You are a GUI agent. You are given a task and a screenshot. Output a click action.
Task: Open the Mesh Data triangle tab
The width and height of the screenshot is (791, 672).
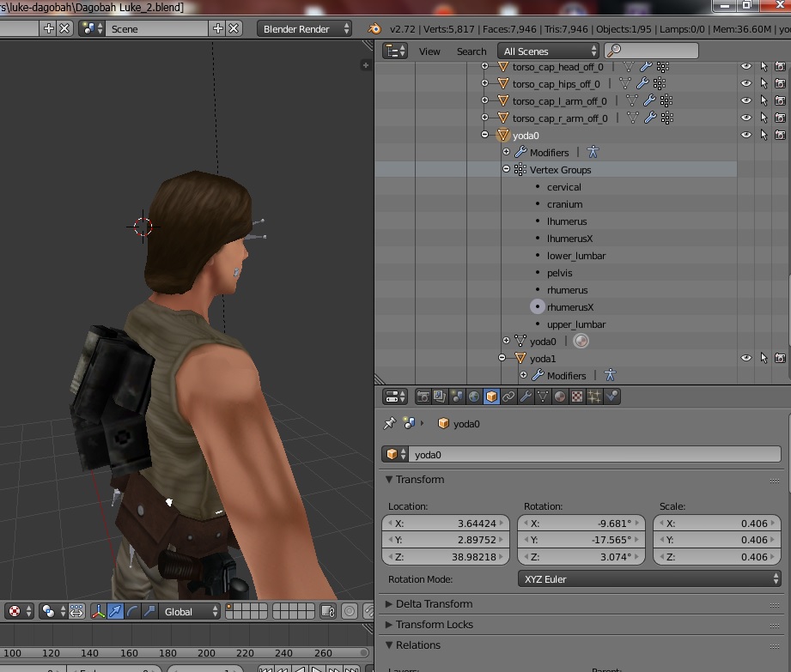coord(543,397)
